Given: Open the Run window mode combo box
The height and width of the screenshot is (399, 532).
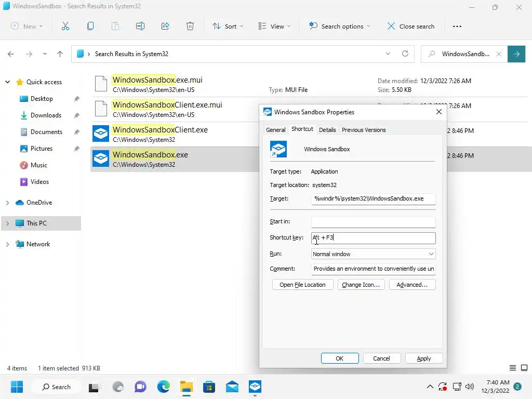Looking at the screenshot, I should click(373, 254).
